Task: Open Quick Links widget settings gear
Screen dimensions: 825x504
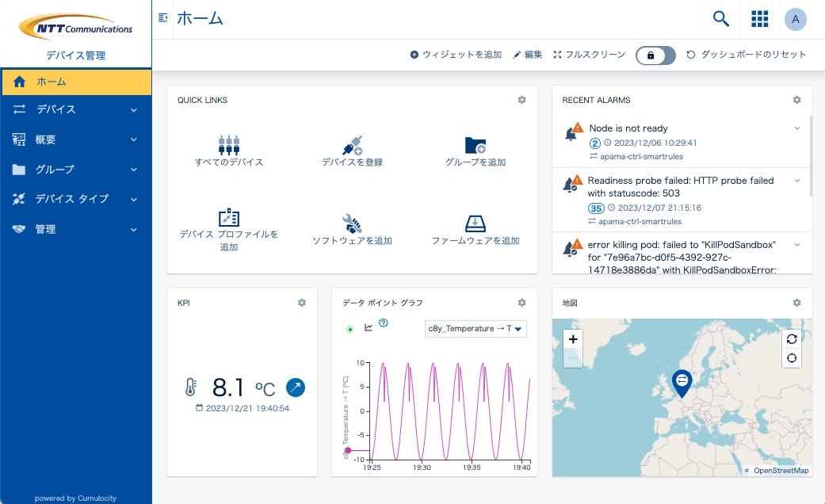Action: [x=521, y=100]
